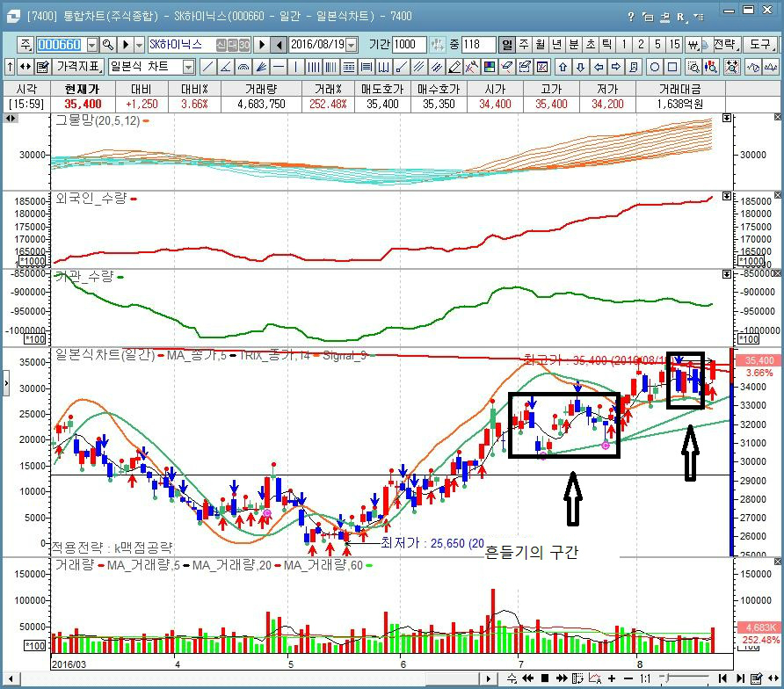The image size is (784, 689).
Task: Click the 기간 period input field 1000
Action: tap(410, 45)
